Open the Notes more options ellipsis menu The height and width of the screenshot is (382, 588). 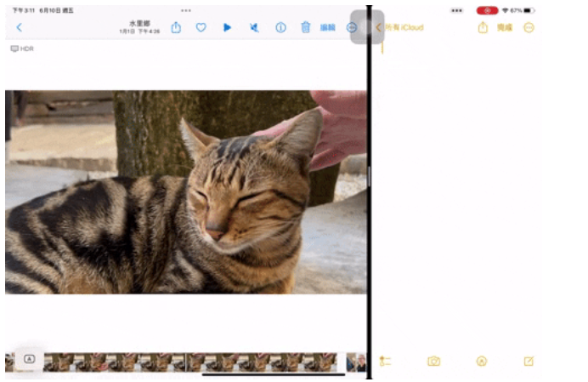[529, 27]
